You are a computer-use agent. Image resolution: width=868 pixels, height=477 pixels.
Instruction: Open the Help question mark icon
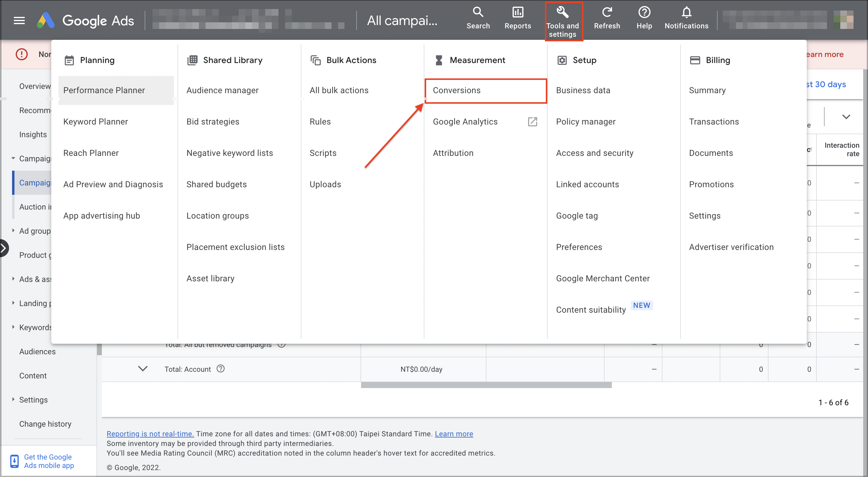point(644,13)
